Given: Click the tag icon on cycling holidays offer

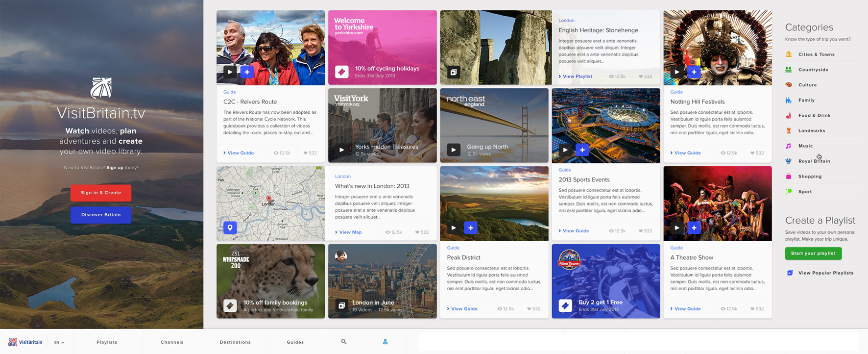Looking at the screenshot, I should coord(342,72).
